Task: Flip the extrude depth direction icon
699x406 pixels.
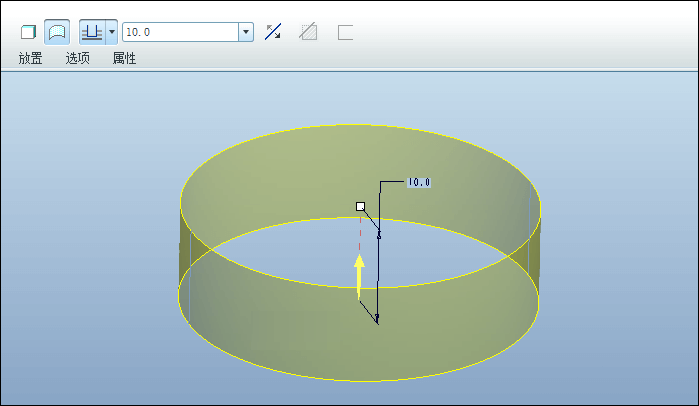Action: (x=273, y=32)
